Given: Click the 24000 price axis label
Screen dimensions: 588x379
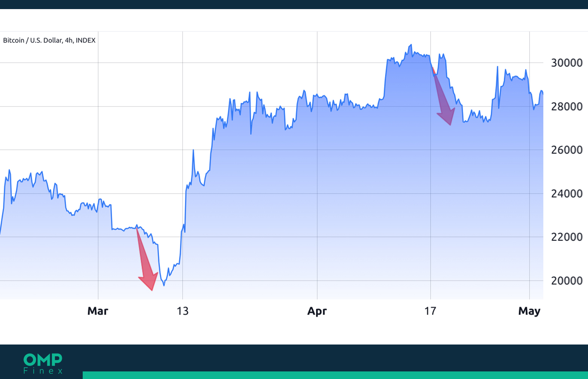Looking at the screenshot, I should pyautogui.click(x=567, y=194).
